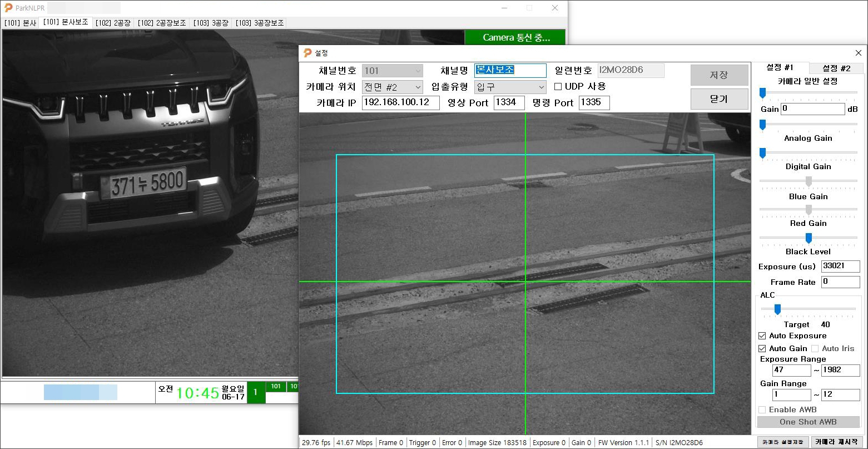Minimize the ParkNLPR main window
Screen dimensions: 868x449
click(504, 8)
